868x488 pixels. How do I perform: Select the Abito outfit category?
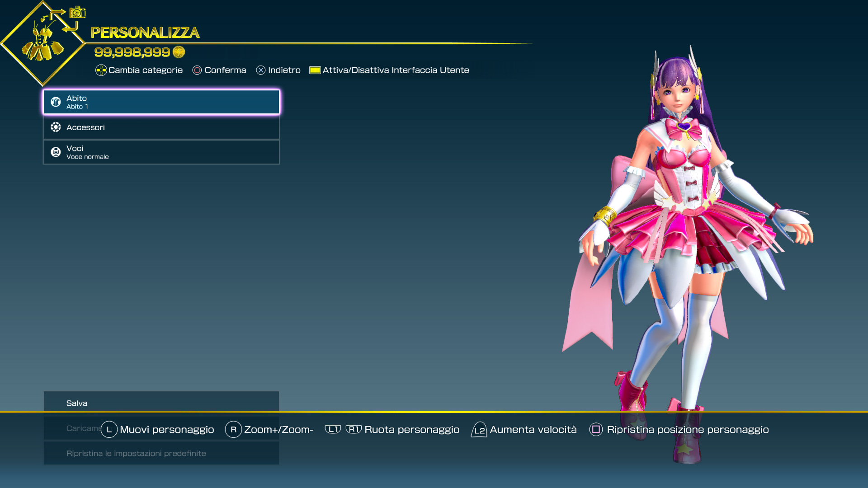coord(161,102)
